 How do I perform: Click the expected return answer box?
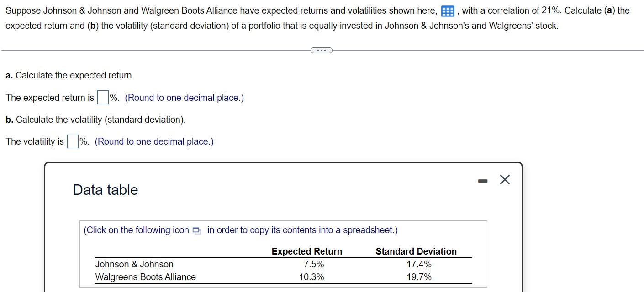pyautogui.click(x=102, y=97)
